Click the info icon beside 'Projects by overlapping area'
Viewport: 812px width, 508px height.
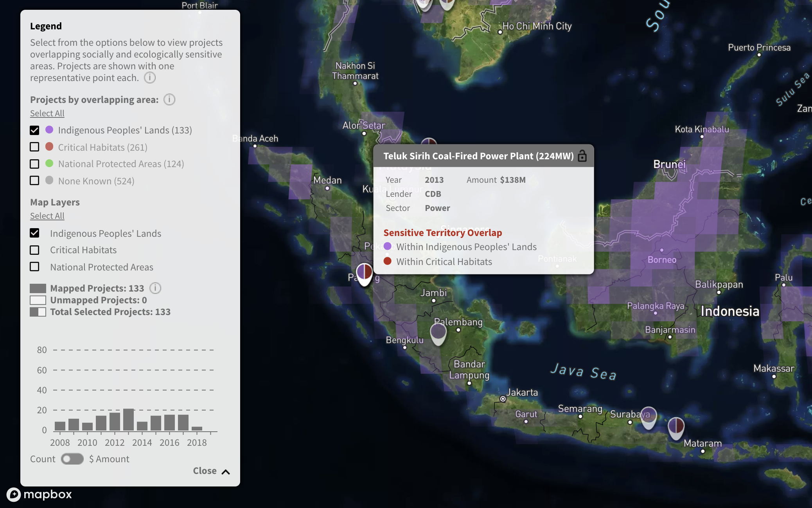click(169, 99)
